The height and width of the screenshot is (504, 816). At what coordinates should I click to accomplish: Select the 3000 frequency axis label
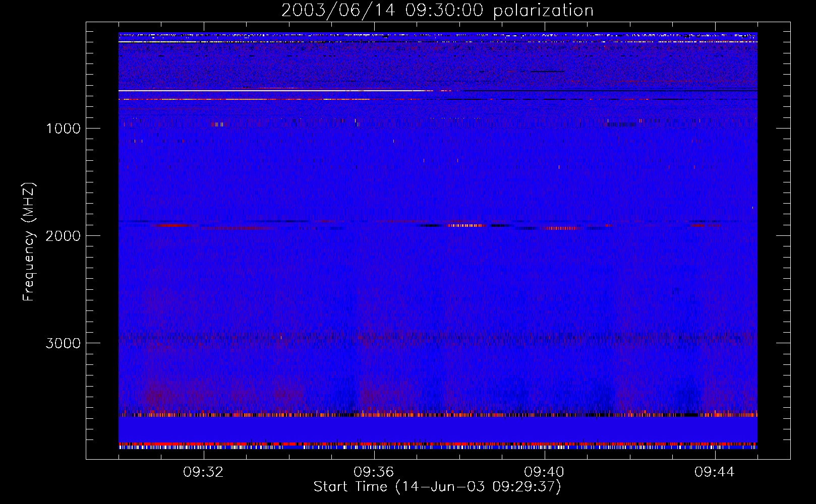pos(63,343)
